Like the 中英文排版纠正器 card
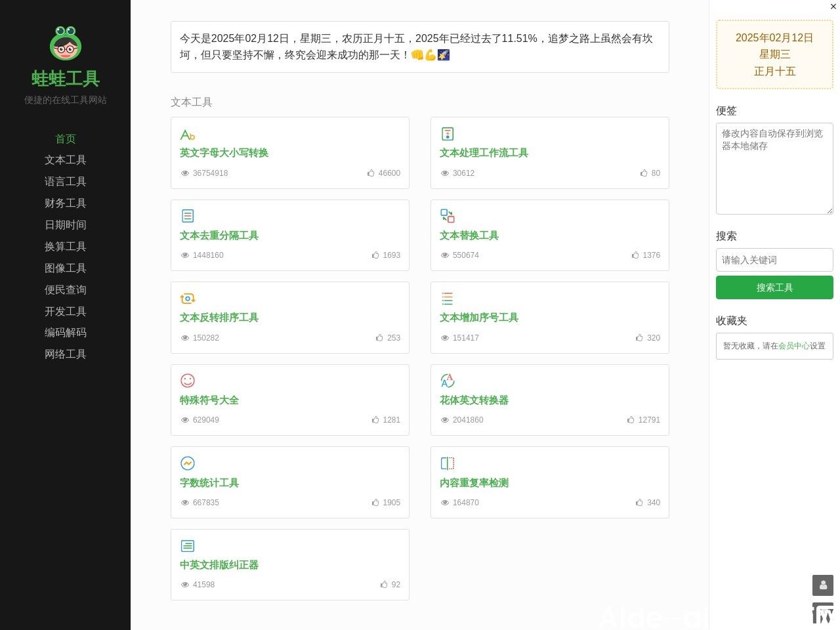Screen dimensions: 840x630 click(x=385, y=585)
